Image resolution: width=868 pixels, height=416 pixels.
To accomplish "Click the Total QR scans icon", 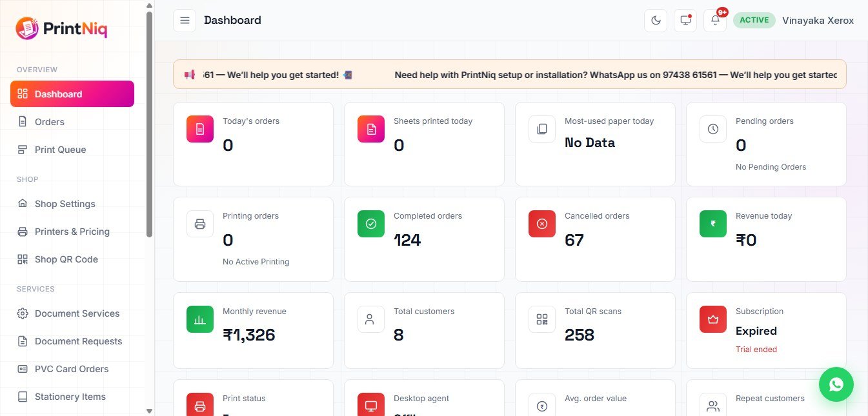I will pyautogui.click(x=542, y=319).
